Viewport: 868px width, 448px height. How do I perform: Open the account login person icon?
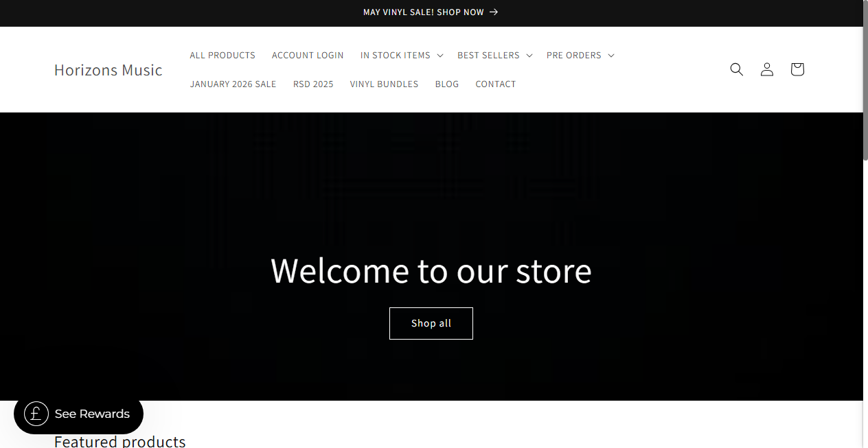point(767,69)
